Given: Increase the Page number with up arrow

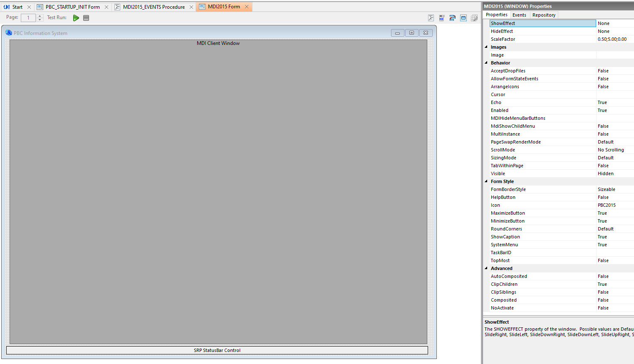Looking at the screenshot, I should (x=40, y=16).
